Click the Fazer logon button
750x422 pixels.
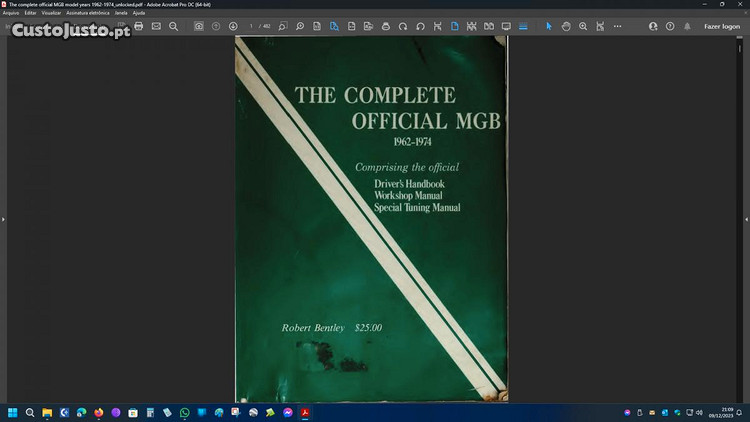(722, 26)
